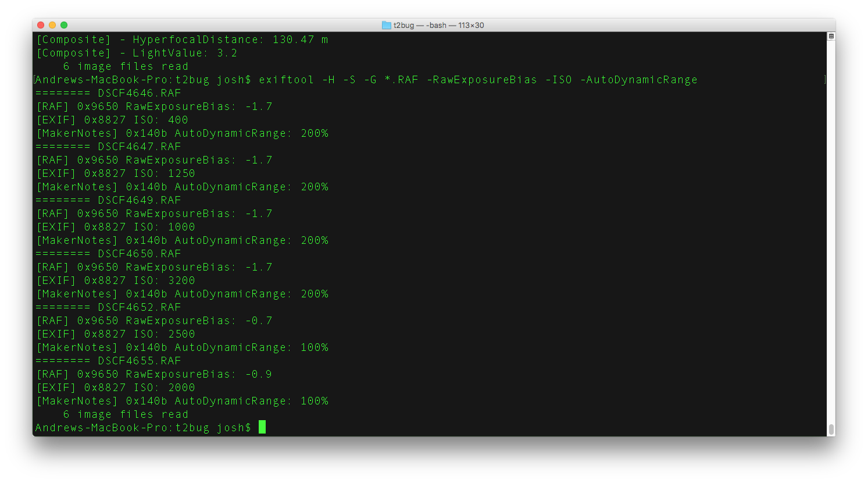Click the '======== DSCF4647.RAF' header
Viewport: 868px width, 483px height.
click(108, 147)
